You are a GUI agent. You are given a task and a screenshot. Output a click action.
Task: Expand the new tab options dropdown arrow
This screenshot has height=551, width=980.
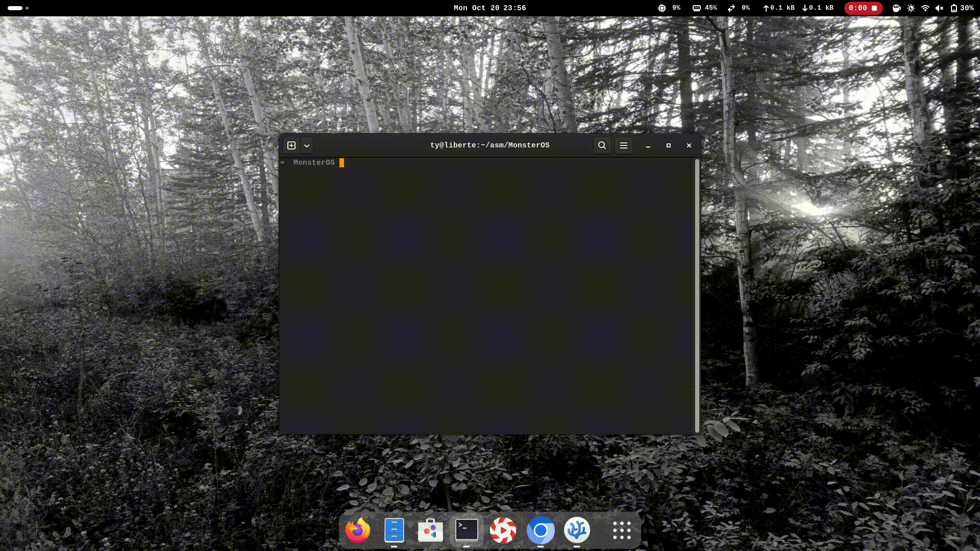click(307, 145)
